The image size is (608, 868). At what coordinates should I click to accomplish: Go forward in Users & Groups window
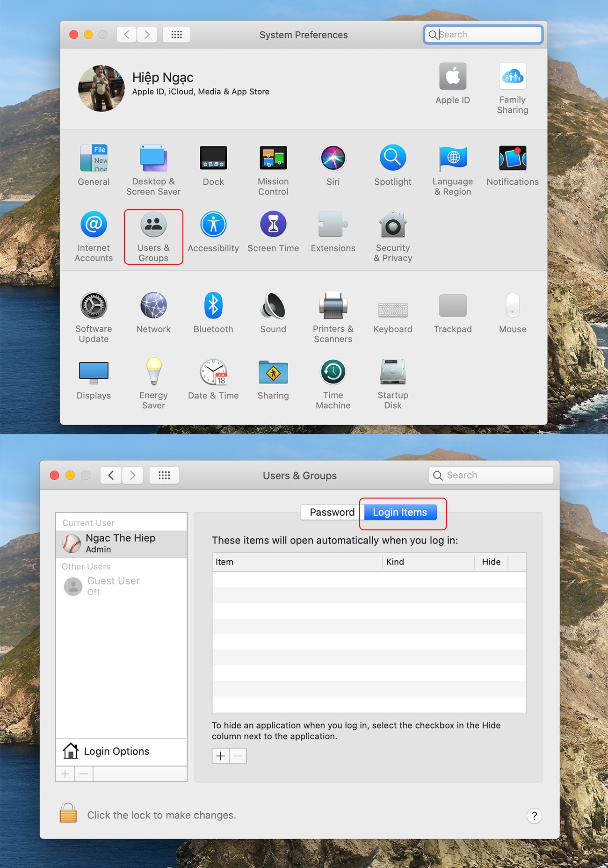coord(132,475)
